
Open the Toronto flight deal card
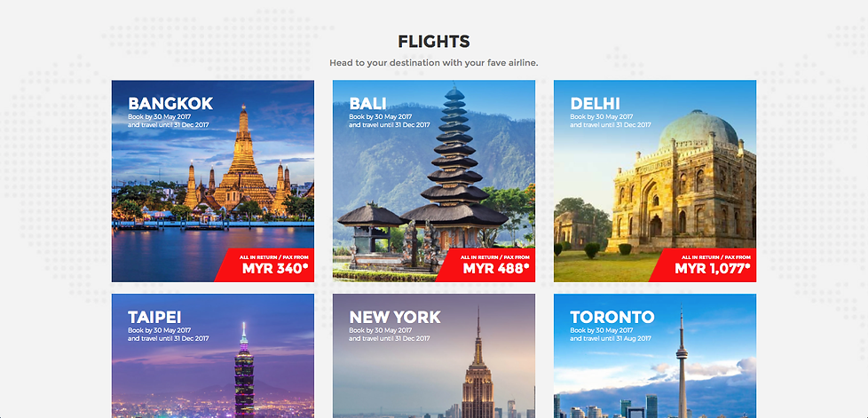(x=655, y=356)
